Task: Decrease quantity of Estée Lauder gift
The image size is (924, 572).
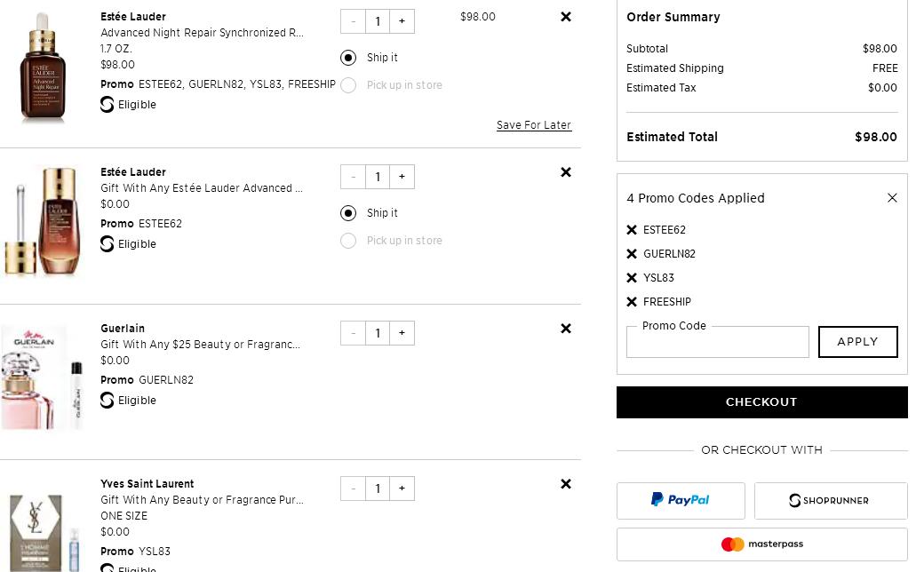Action: (x=353, y=177)
